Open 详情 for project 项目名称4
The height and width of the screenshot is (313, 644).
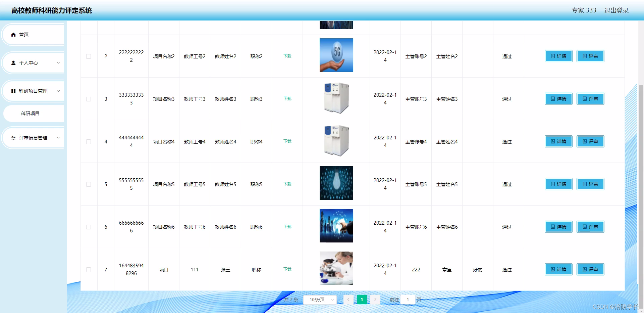(558, 141)
